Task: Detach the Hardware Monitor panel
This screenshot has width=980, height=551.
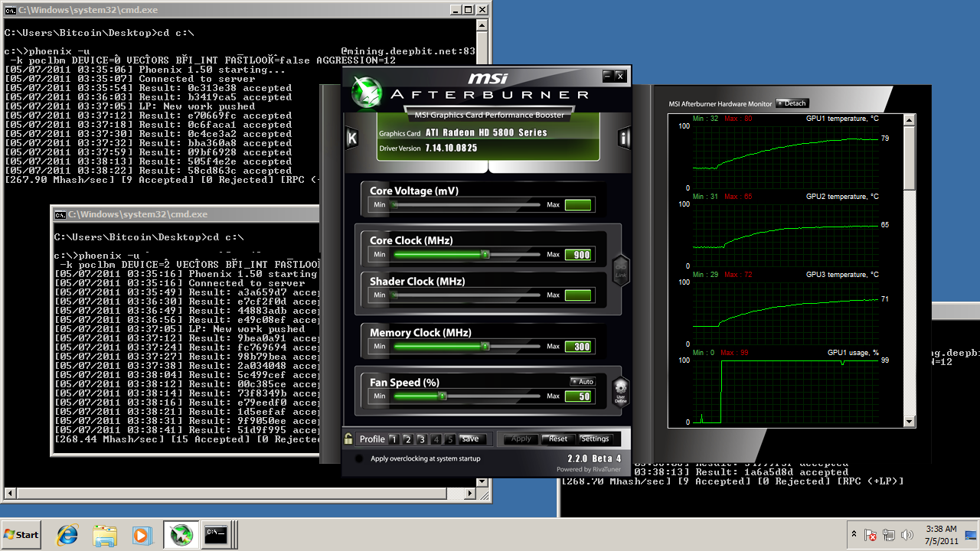Action: click(792, 103)
